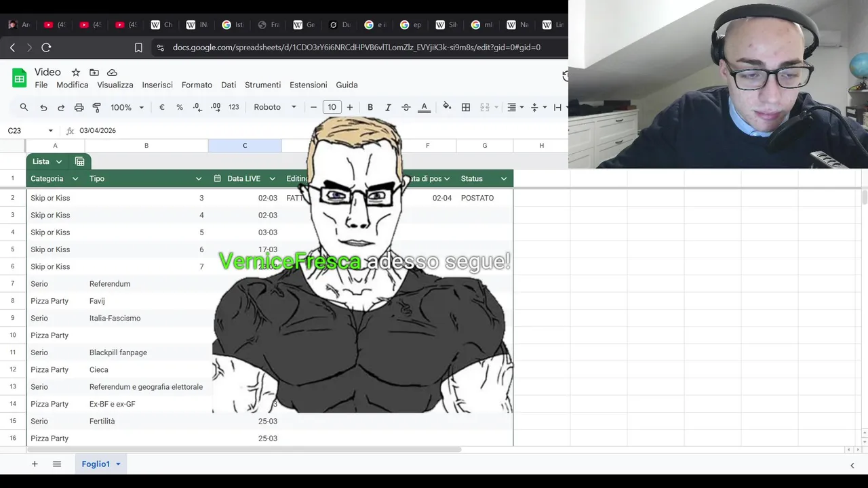Open the Inserisci menu
Image resolution: width=868 pixels, height=488 pixels.
tap(157, 85)
